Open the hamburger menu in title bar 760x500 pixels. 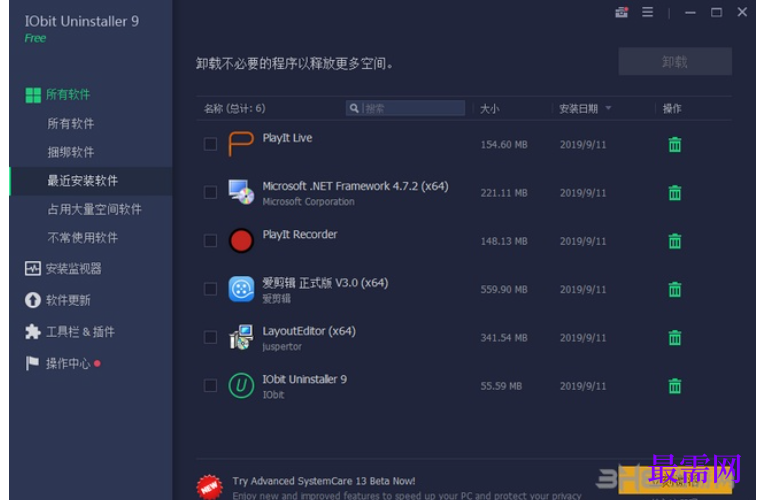pyautogui.click(x=648, y=12)
